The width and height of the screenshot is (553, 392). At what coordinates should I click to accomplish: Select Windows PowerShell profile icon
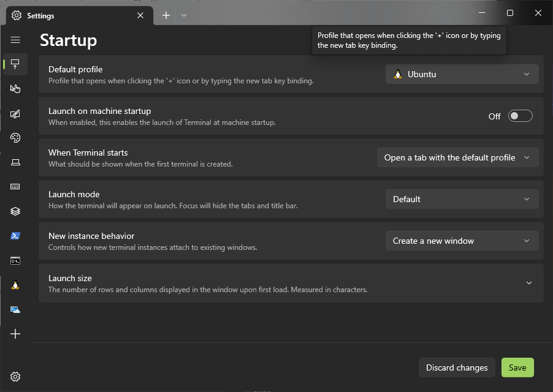tap(15, 236)
